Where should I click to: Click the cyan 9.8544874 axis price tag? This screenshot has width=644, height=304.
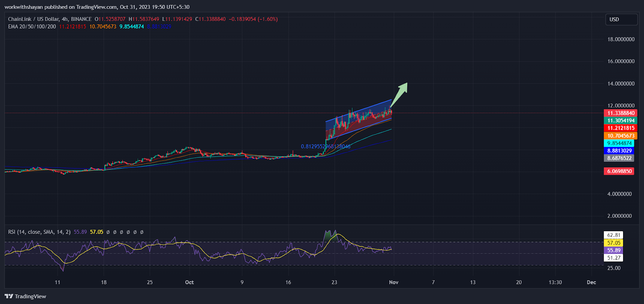619,143
